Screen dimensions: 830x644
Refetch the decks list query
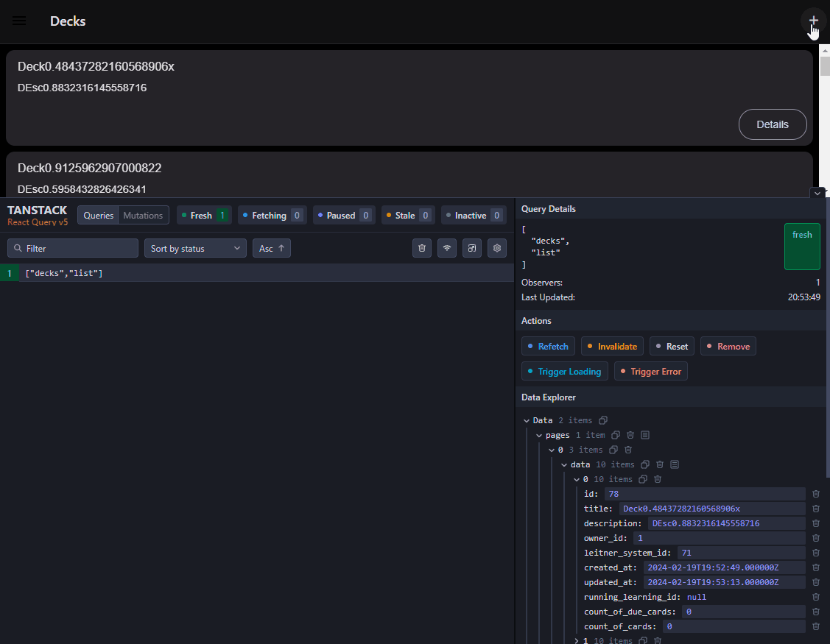point(548,346)
